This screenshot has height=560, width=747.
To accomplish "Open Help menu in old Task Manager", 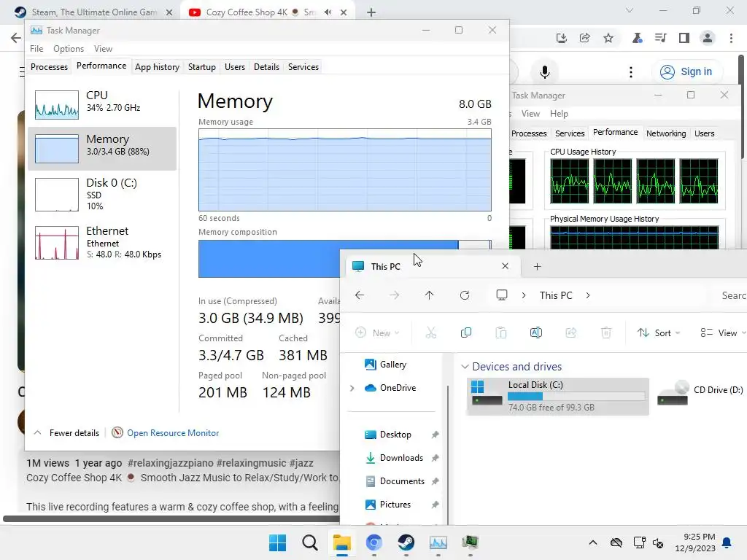I will (559, 113).
